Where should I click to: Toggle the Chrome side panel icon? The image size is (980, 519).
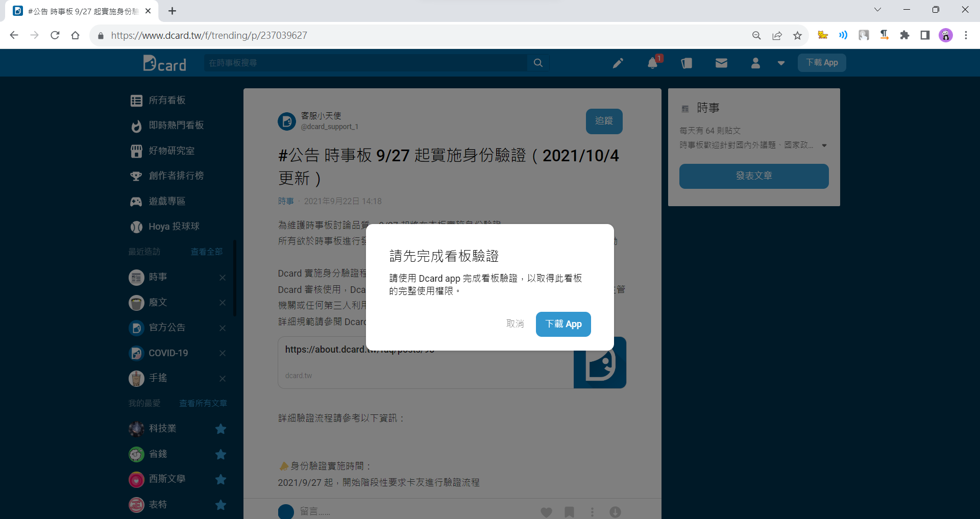pos(925,35)
